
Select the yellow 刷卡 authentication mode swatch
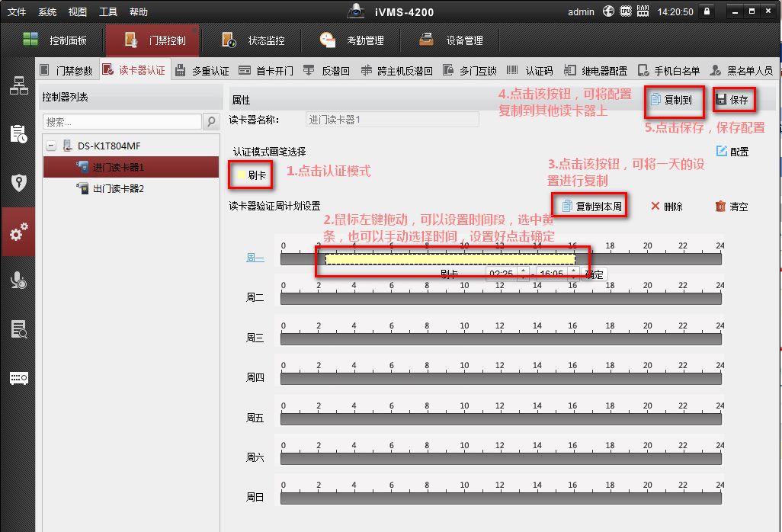[242, 175]
